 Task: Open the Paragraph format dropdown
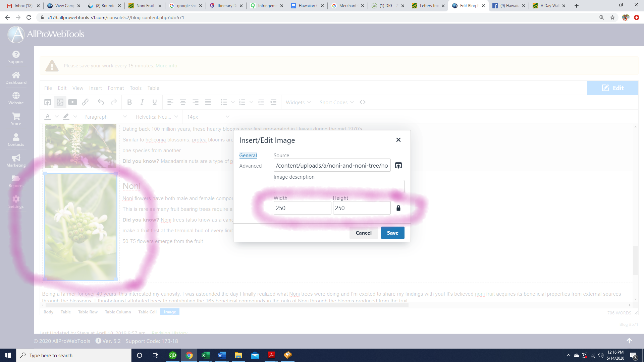coord(105,117)
